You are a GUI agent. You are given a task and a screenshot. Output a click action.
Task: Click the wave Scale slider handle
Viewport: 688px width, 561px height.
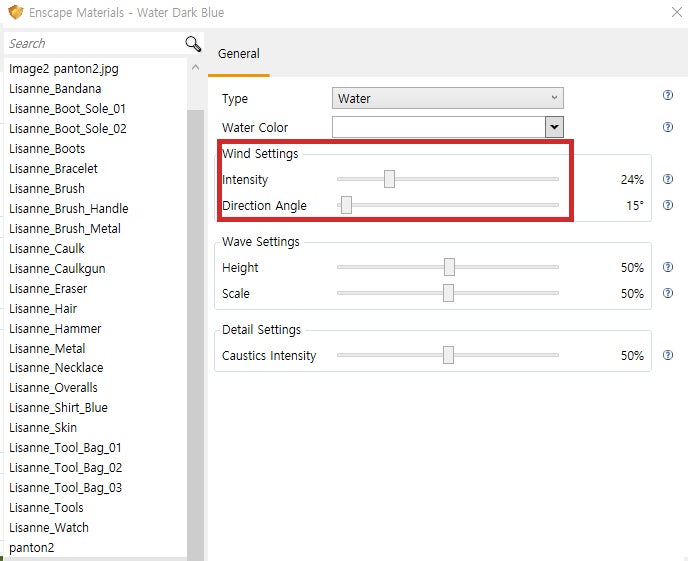(448, 293)
